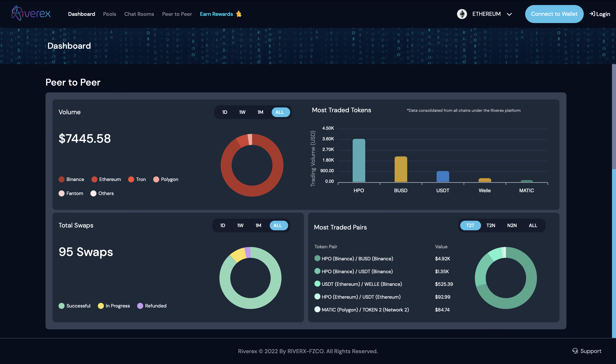Open the Dashboard nav item
This screenshot has width=616, height=364.
(81, 14)
